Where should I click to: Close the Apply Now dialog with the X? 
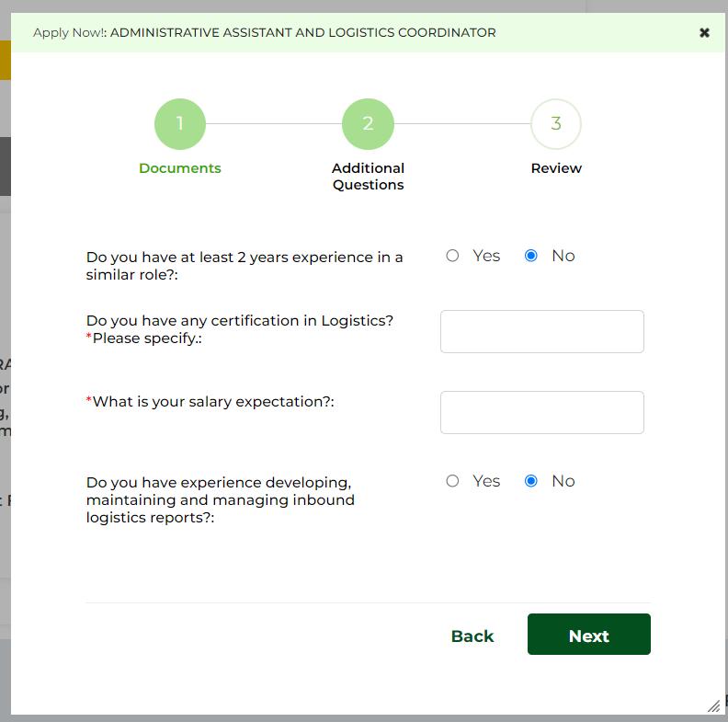coord(704,32)
